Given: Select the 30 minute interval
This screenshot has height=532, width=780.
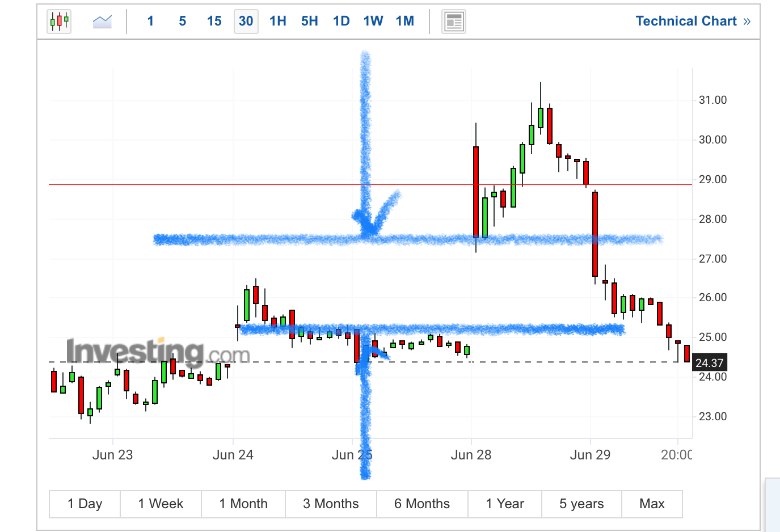Looking at the screenshot, I should click(246, 22).
